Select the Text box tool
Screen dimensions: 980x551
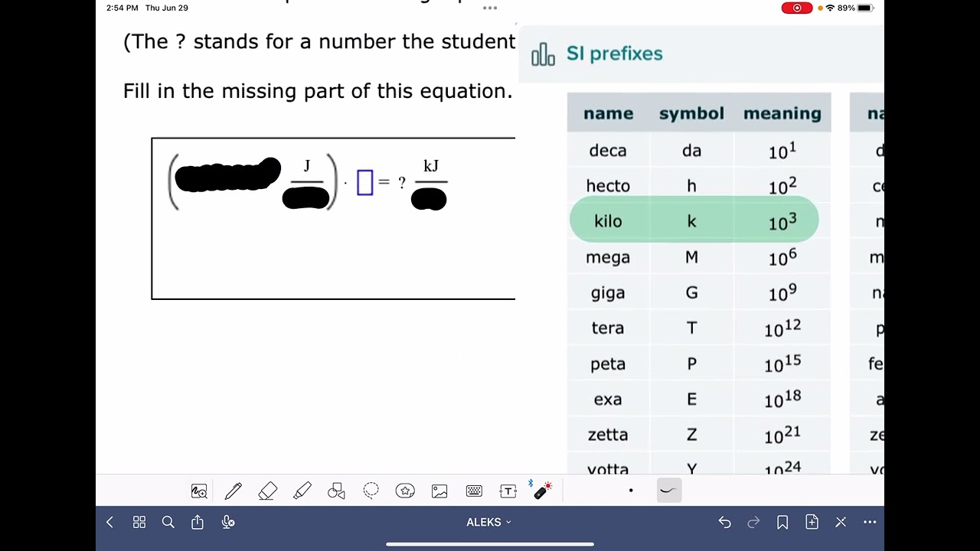point(508,491)
